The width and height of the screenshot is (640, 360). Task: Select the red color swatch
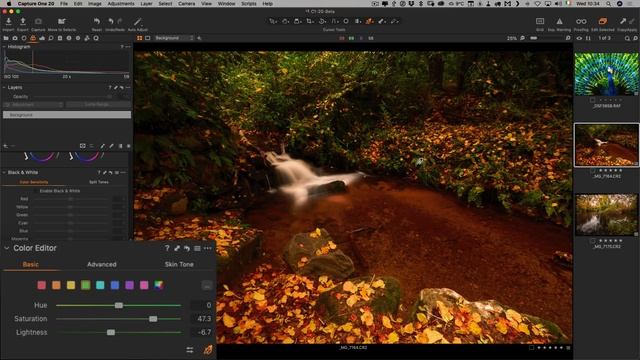point(42,285)
